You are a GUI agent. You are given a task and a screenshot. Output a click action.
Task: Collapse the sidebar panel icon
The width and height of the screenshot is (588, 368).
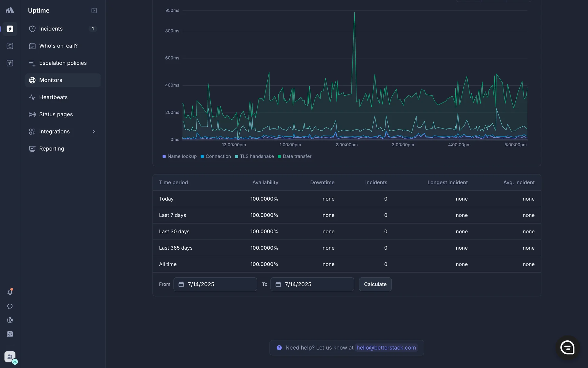[94, 11]
